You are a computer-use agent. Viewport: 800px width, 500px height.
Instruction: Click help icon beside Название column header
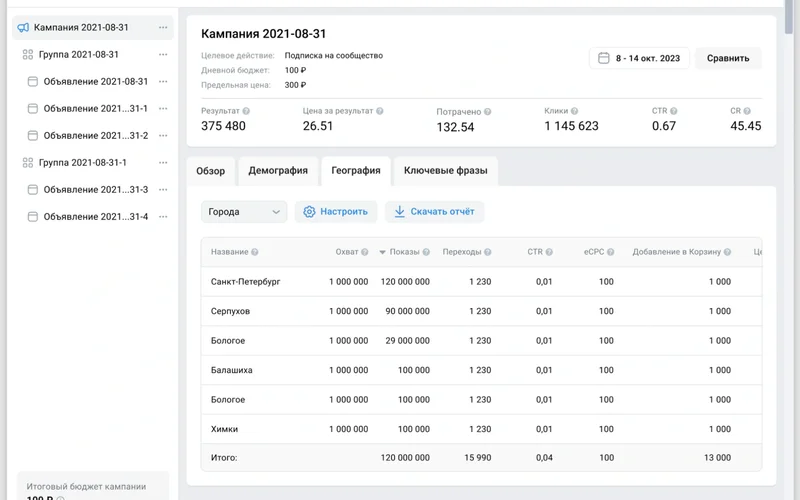tap(255, 252)
